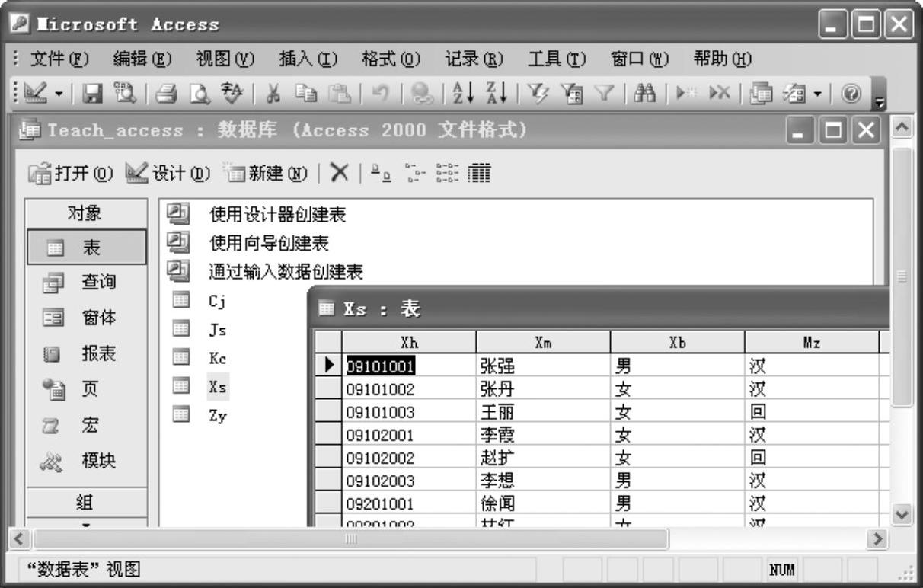Image resolution: width=923 pixels, height=588 pixels.
Task: Click the Copy icon
Action: (x=306, y=94)
